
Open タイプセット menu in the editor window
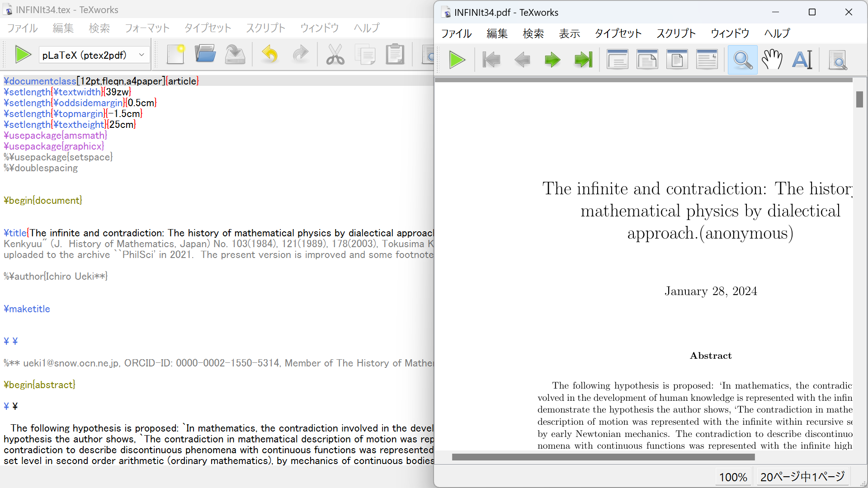[x=208, y=28]
